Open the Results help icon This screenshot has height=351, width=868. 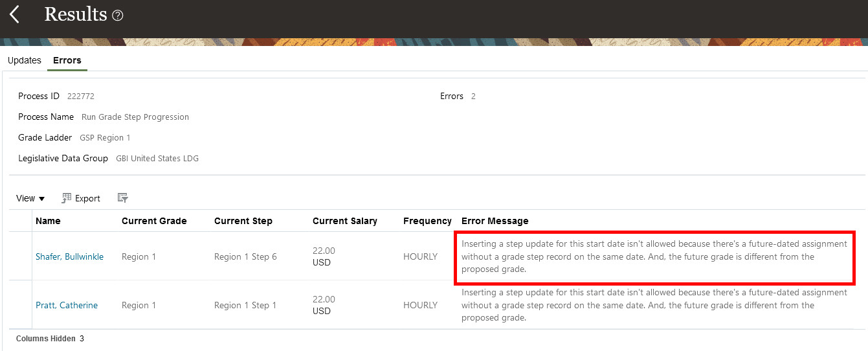pyautogui.click(x=117, y=16)
